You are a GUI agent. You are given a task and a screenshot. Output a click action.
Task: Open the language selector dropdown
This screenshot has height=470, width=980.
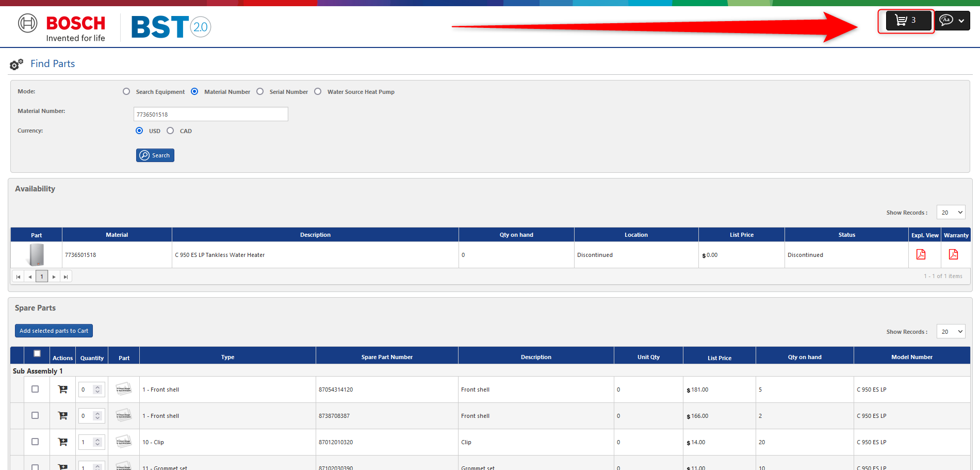click(x=953, y=21)
